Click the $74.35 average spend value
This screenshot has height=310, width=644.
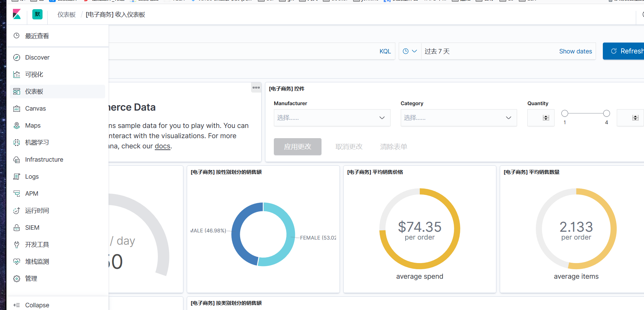tap(420, 227)
